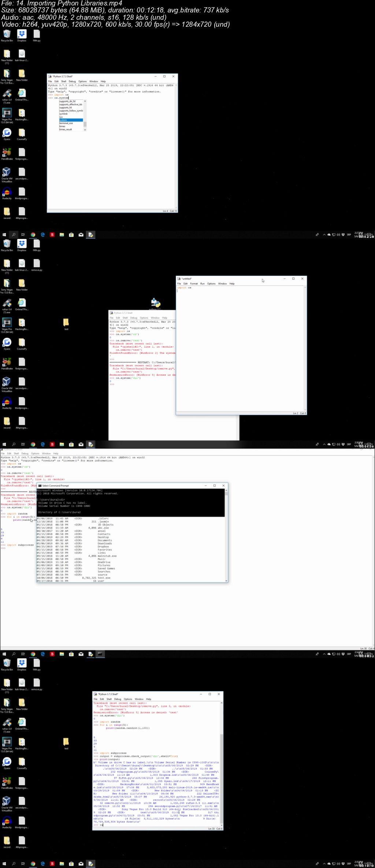This screenshot has height=868, width=375.
Task: Click the Mail taskbar icon in the 00:10:10 frame
Action: (81, 864)
